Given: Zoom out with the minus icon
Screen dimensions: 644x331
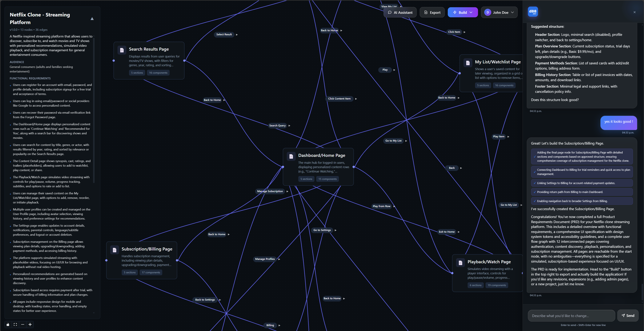Looking at the screenshot, I should [x=23, y=324].
